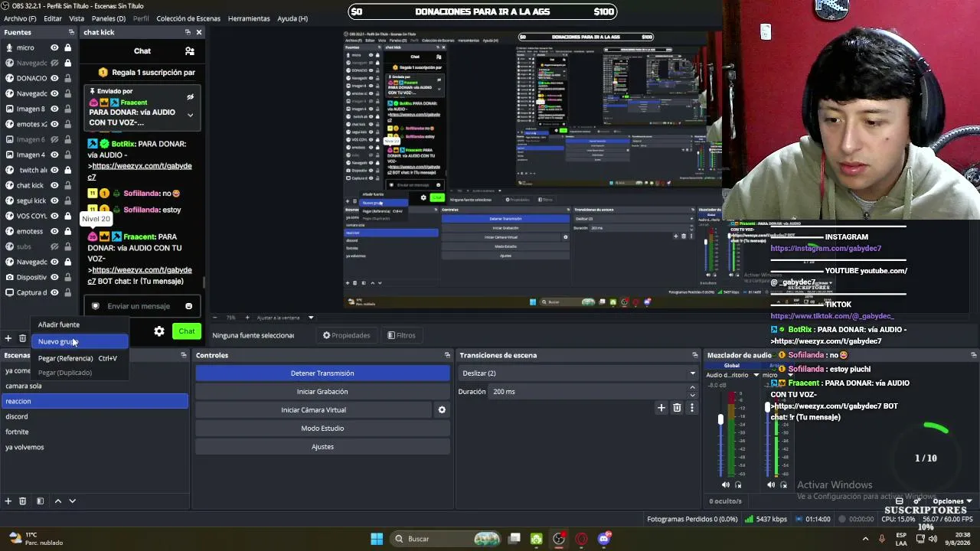Toggle the lock on VOS COYL source
980x551 pixels.
67,216
